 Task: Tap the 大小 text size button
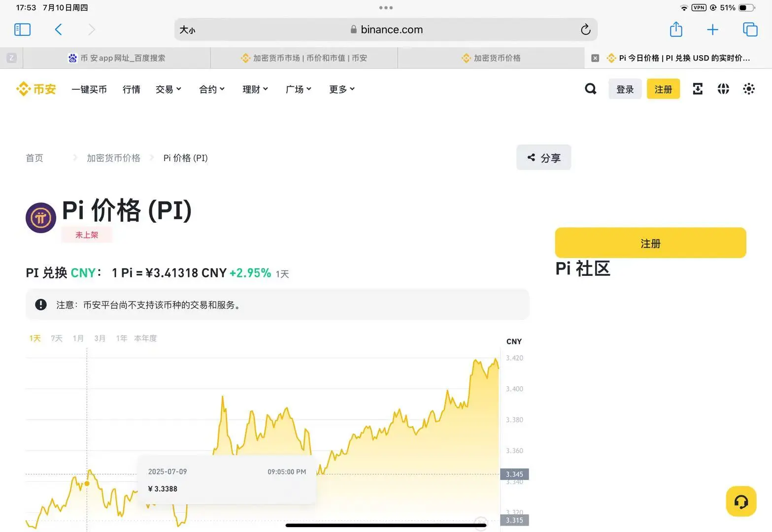[187, 30]
